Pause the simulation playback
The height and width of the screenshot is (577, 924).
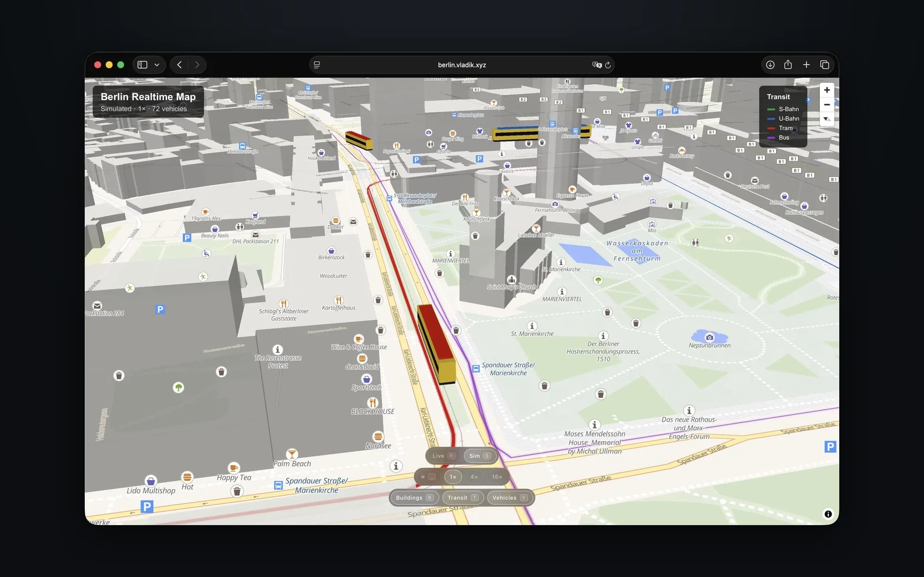[428, 477]
